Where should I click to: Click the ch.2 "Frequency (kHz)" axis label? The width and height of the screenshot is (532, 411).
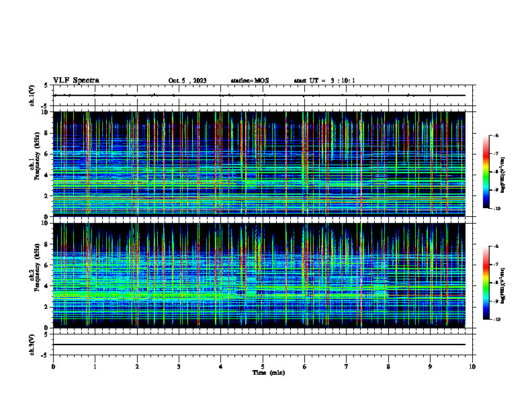click(x=37, y=267)
